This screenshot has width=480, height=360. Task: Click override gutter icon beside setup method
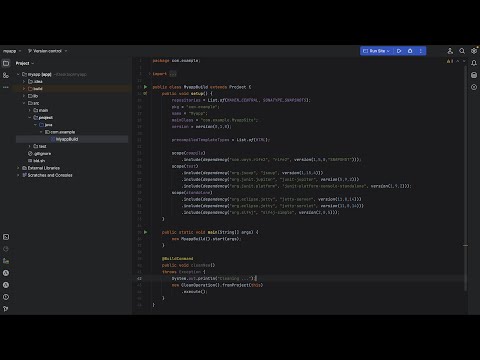click(145, 94)
